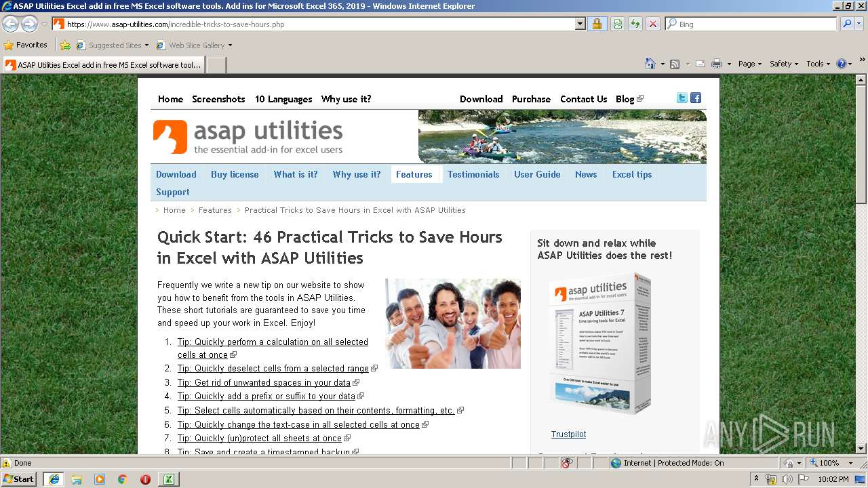Open Windows Media Player in taskbar

pyautogui.click(x=100, y=479)
